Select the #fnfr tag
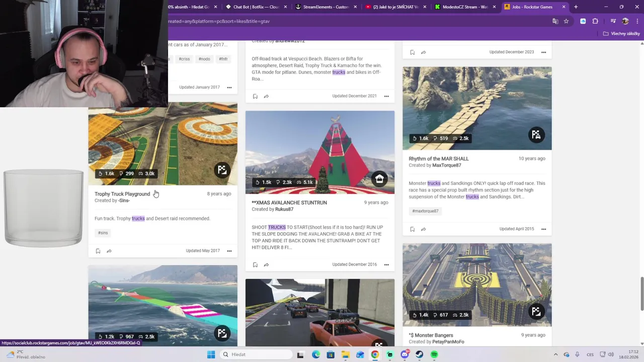This screenshot has width=644, height=362. [x=223, y=59]
